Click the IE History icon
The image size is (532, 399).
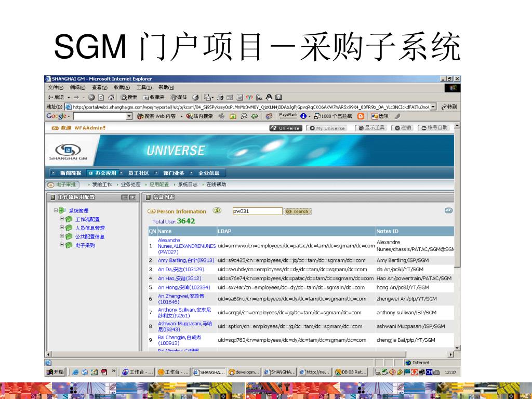[x=195, y=97]
